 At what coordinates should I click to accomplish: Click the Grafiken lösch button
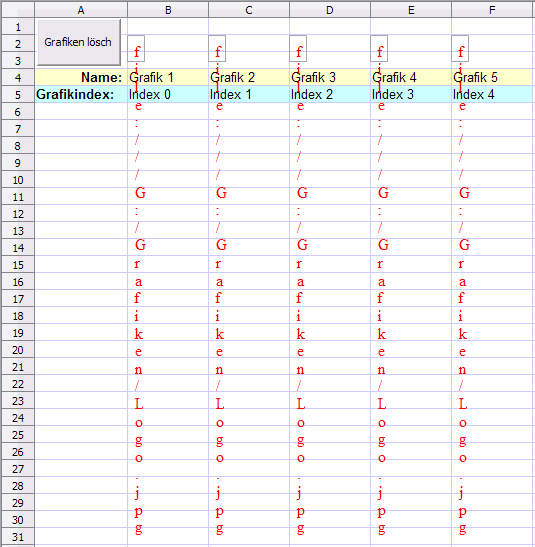click(x=79, y=42)
